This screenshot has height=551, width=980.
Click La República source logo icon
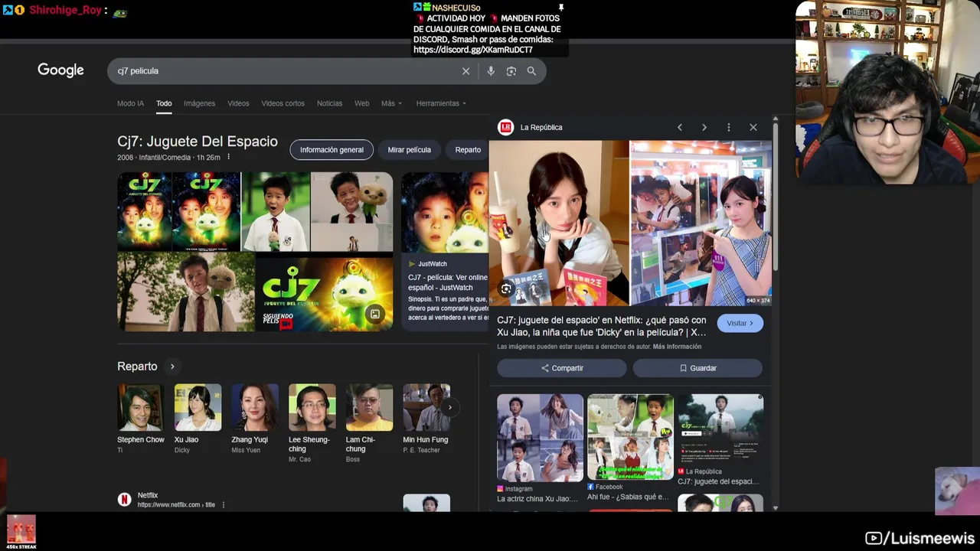[505, 127]
